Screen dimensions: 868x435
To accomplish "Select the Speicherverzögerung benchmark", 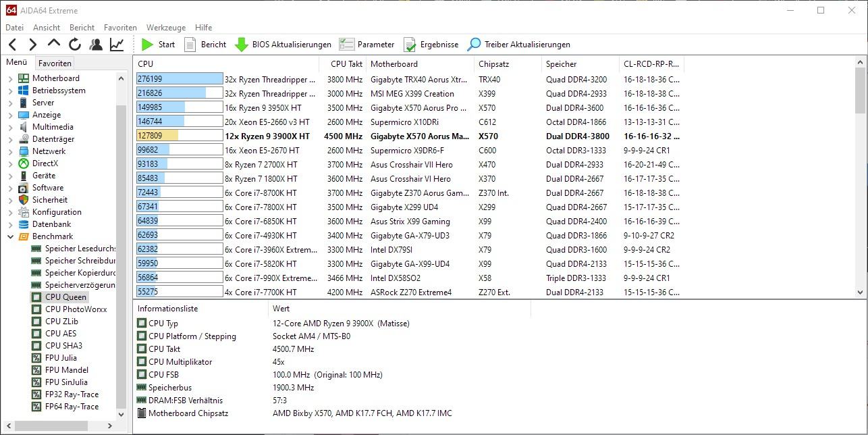I will [74, 285].
